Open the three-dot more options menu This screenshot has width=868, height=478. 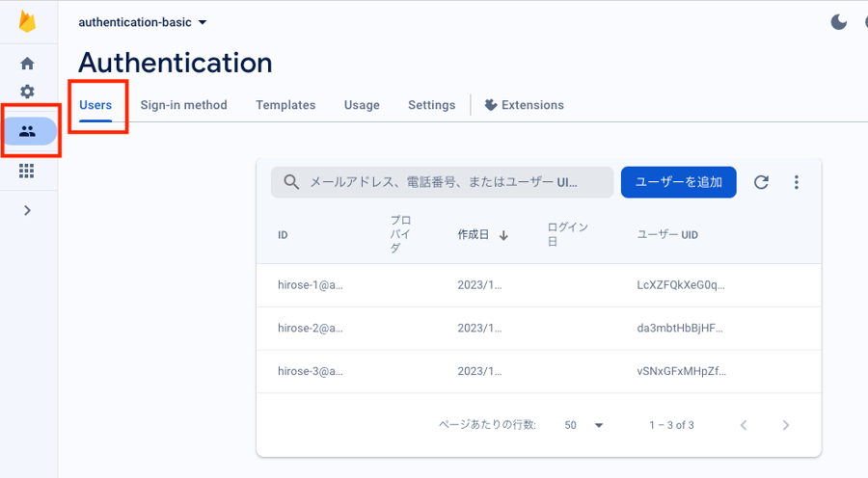[x=797, y=182]
